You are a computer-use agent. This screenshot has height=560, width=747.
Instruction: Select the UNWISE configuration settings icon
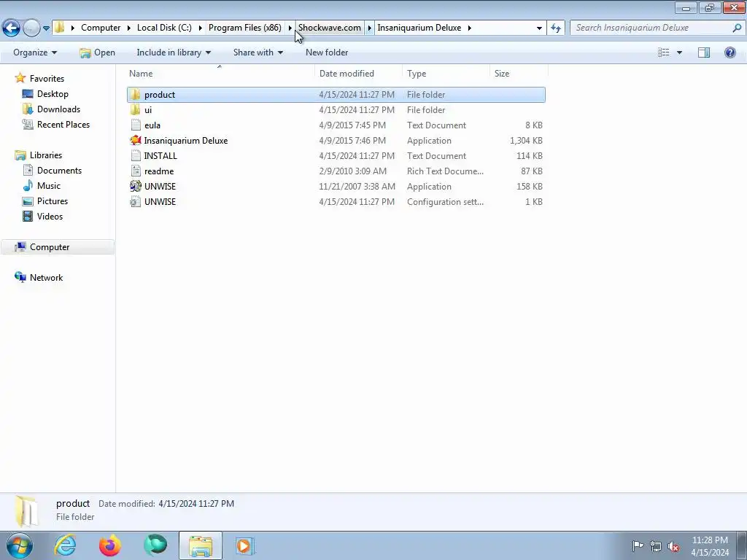click(x=136, y=201)
